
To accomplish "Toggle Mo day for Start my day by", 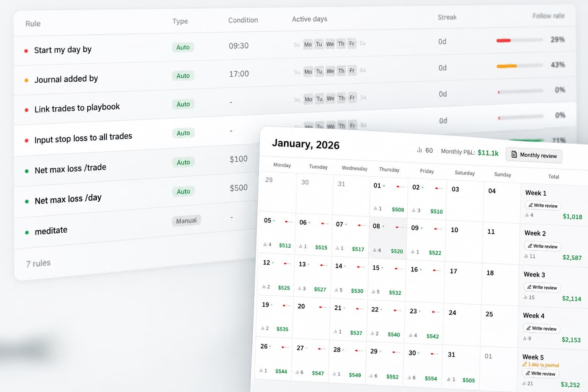I will click(x=308, y=44).
